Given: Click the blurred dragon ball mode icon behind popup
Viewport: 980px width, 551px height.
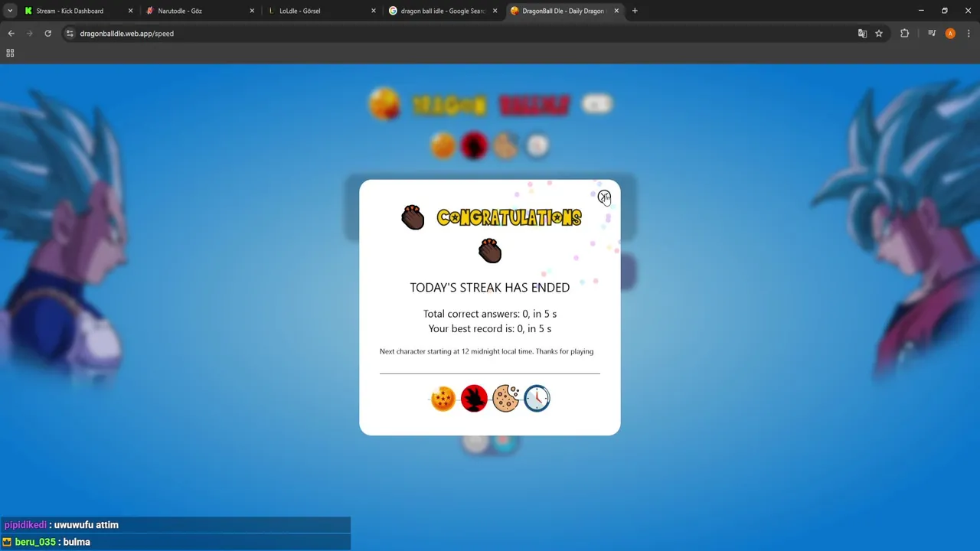Looking at the screenshot, I should pyautogui.click(x=443, y=145).
